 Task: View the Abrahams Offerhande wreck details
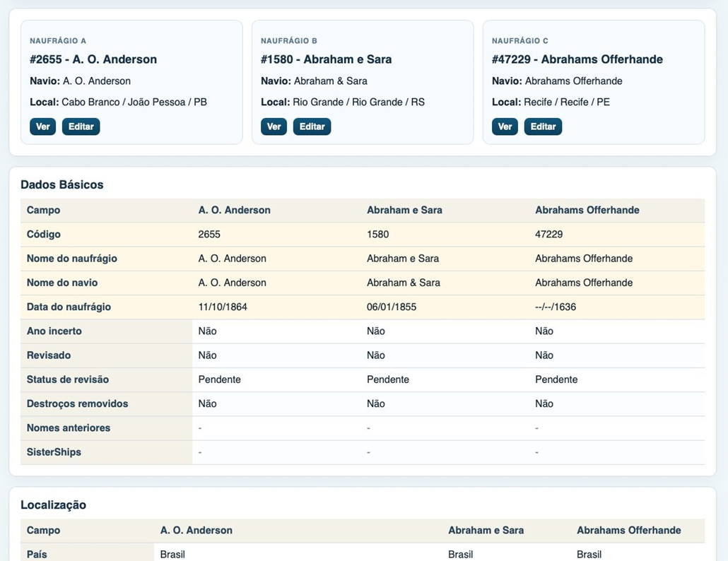point(505,126)
